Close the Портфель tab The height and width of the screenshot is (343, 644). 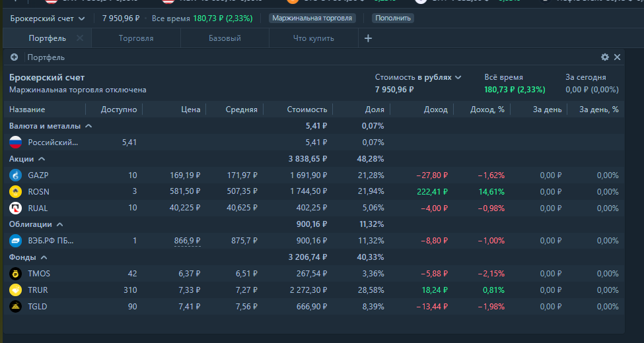[x=80, y=38]
